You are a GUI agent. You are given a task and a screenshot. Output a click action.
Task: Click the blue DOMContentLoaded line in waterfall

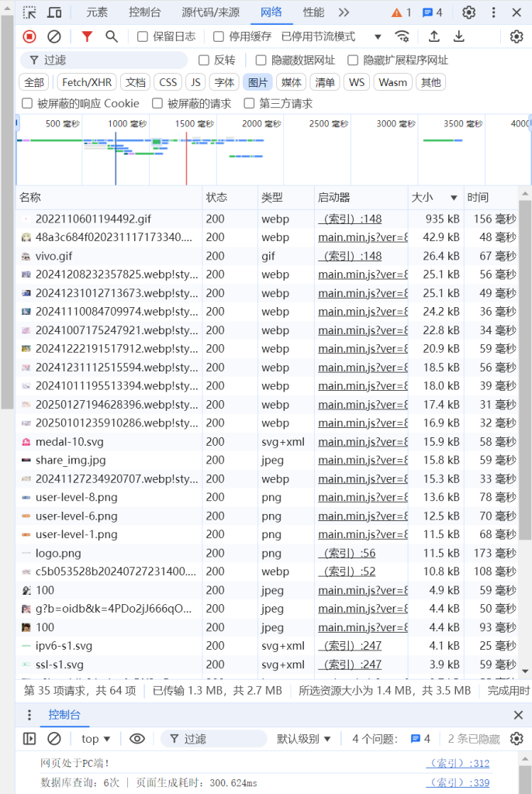point(116,158)
